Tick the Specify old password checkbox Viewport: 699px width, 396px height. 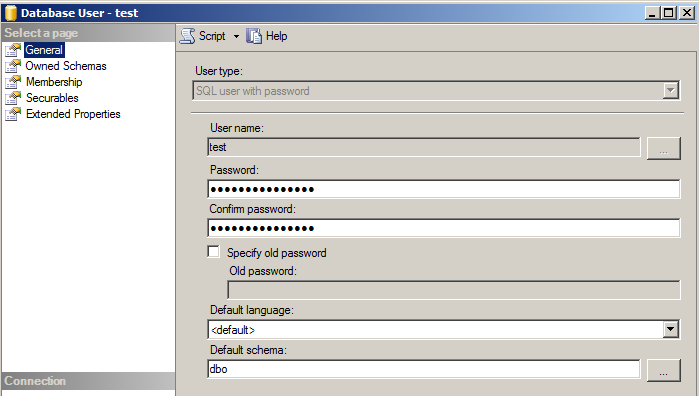click(214, 252)
